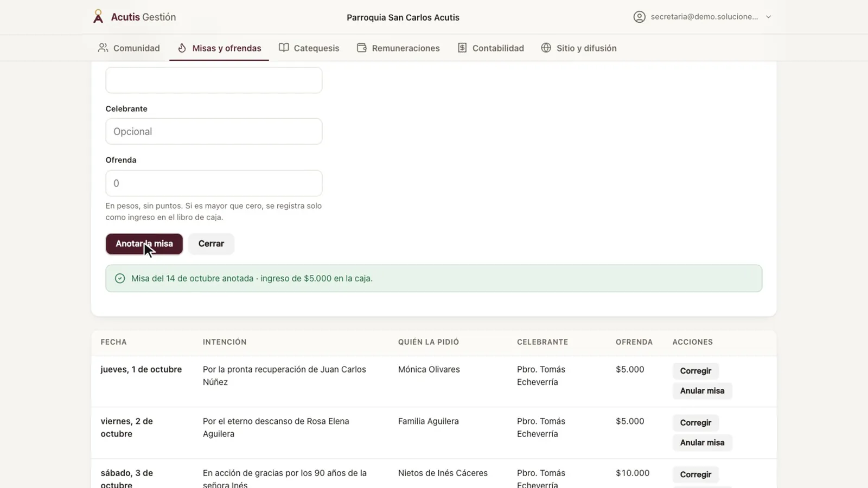Click the Celebrante column header
The height and width of the screenshot is (488, 868).
pos(542,342)
